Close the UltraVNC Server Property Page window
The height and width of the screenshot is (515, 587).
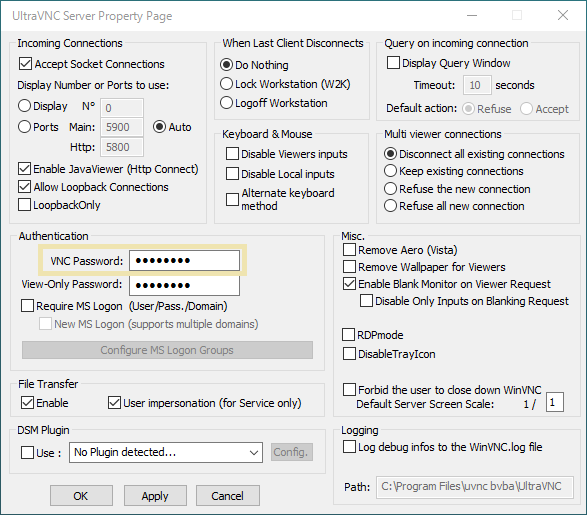point(563,15)
